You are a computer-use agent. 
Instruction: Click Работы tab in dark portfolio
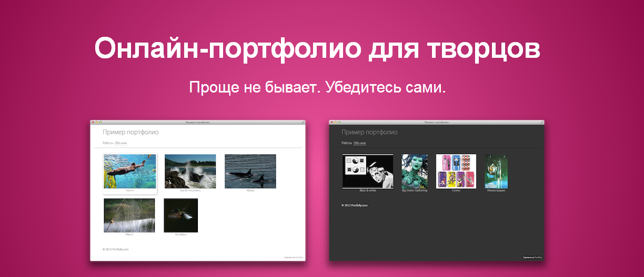[347, 143]
